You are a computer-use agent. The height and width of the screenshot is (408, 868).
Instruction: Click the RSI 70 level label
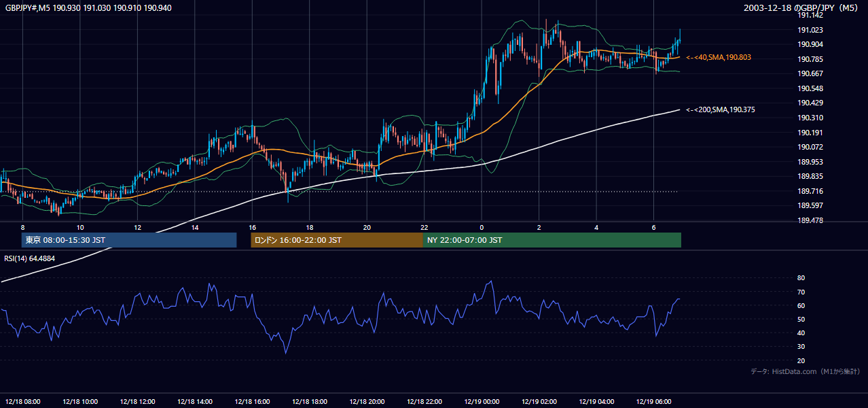pos(801,292)
